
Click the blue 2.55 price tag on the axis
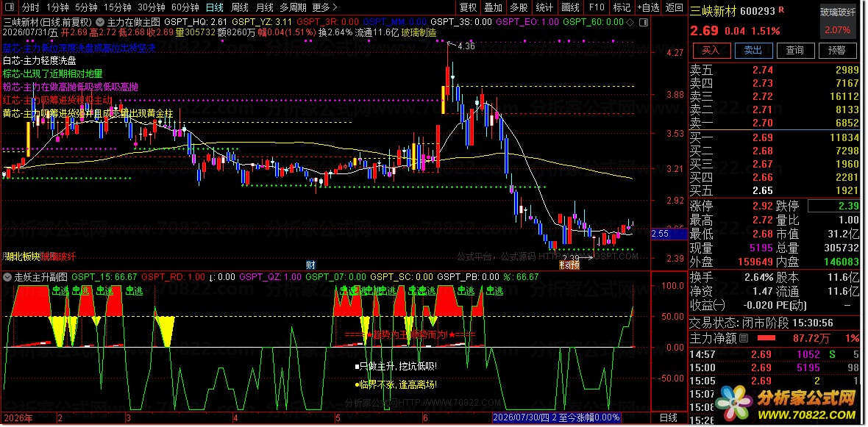point(670,234)
